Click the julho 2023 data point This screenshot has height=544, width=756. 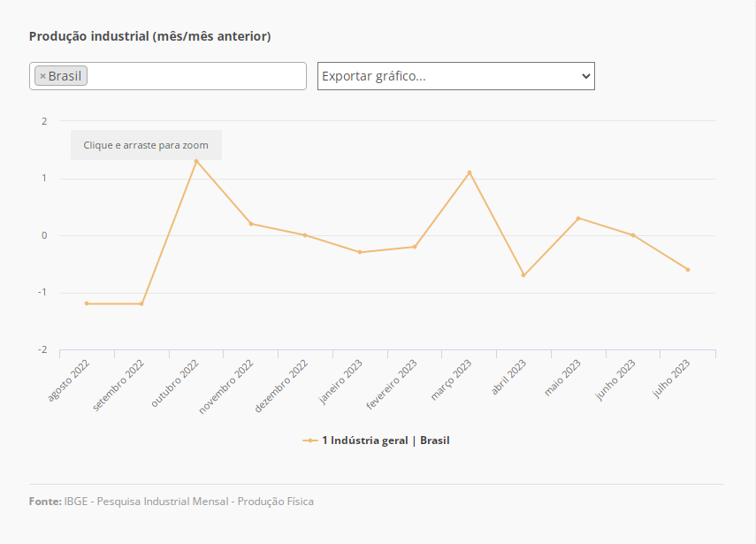coord(688,270)
